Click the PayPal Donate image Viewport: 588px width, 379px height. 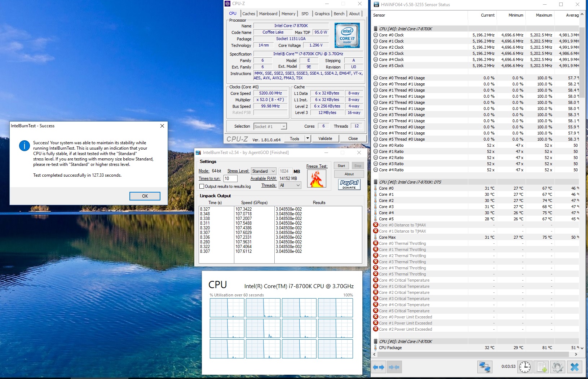pyautogui.click(x=349, y=184)
